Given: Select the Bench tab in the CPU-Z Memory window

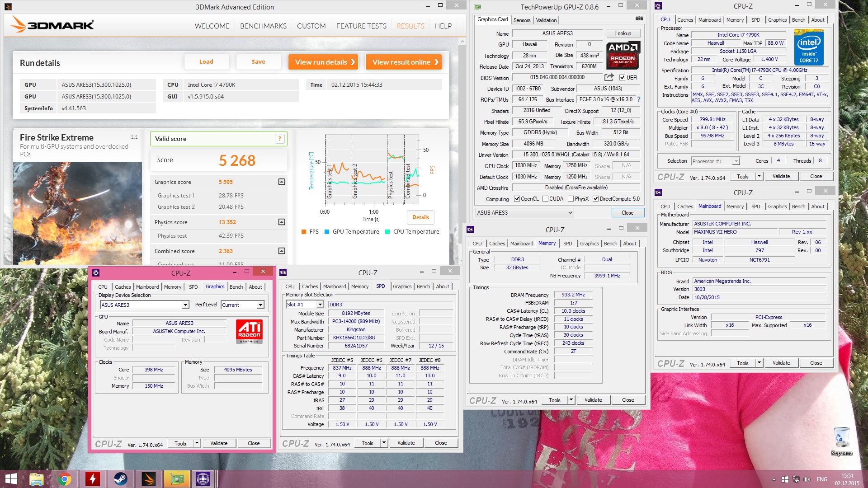Looking at the screenshot, I should tap(610, 244).
